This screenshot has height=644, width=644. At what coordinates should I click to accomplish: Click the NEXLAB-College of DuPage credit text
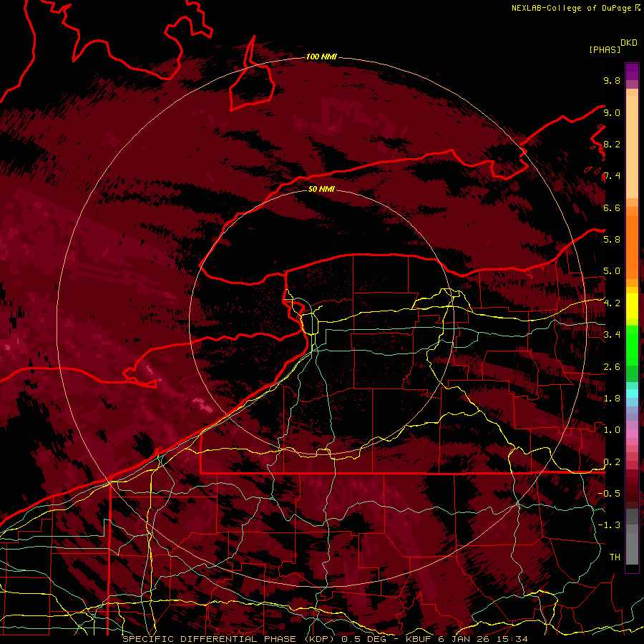572,8
